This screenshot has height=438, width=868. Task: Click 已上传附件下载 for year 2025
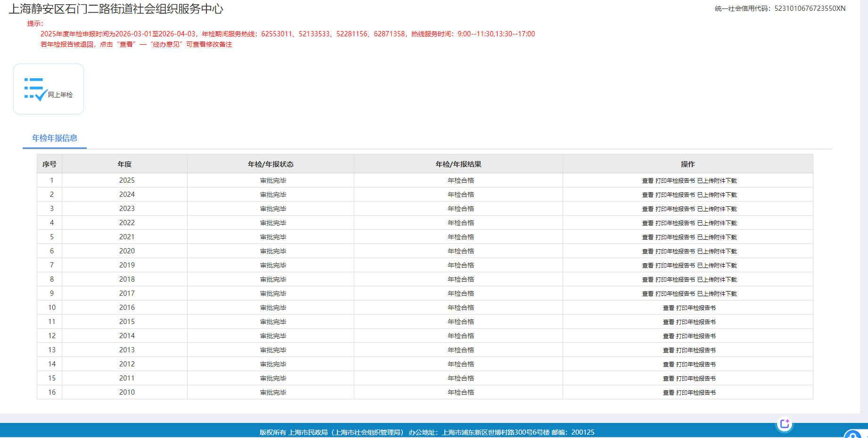[x=717, y=181]
